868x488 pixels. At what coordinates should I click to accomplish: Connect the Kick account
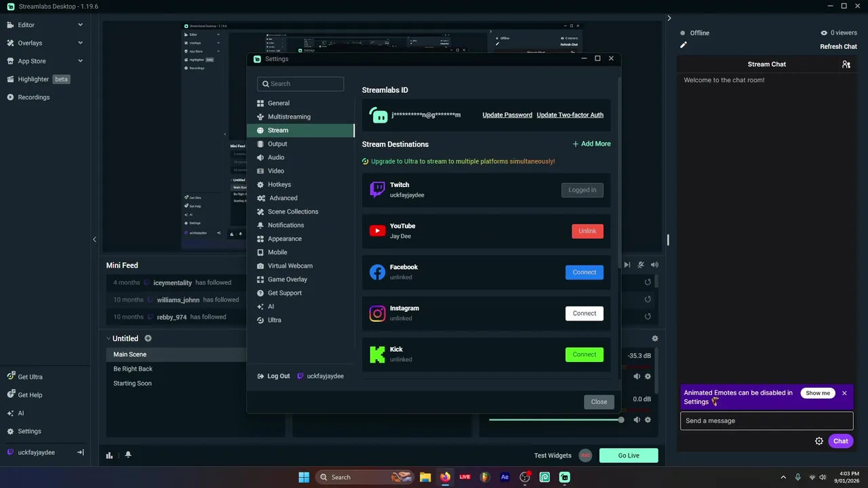[585, 354]
